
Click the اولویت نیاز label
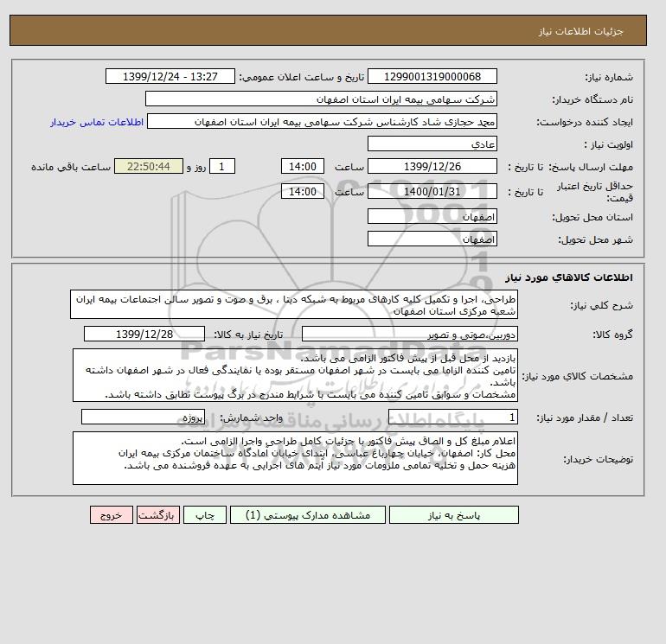point(609,144)
